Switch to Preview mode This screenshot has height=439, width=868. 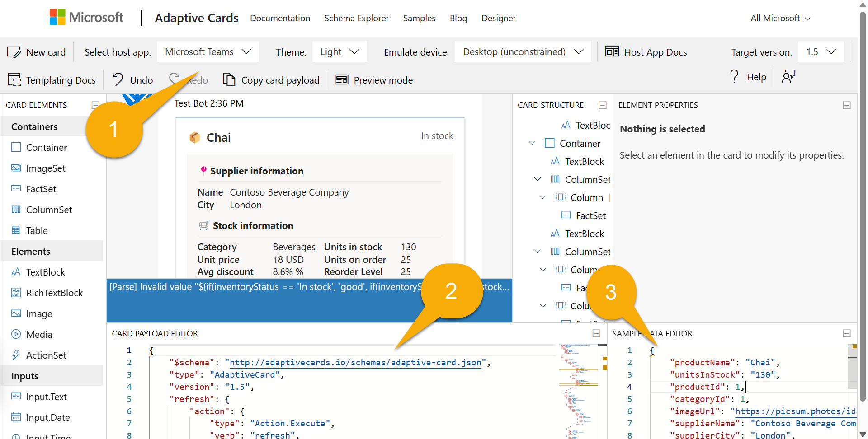click(x=374, y=80)
